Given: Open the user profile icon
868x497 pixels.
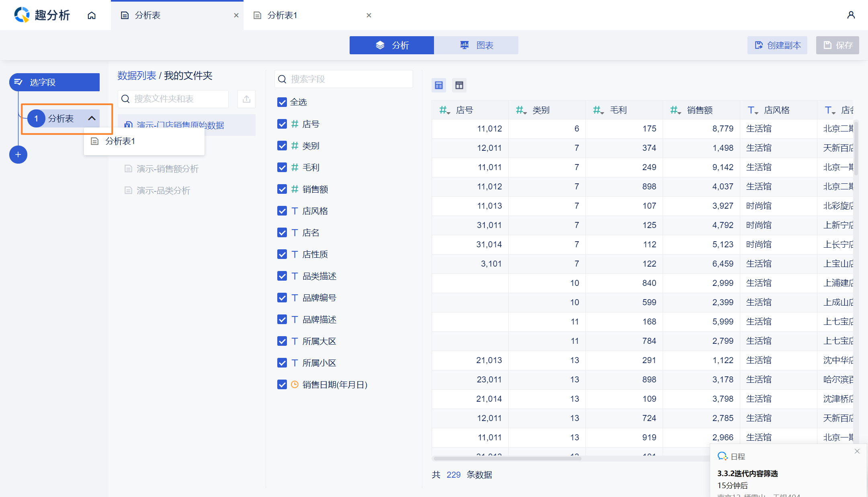Looking at the screenshot, I should 851,15.
